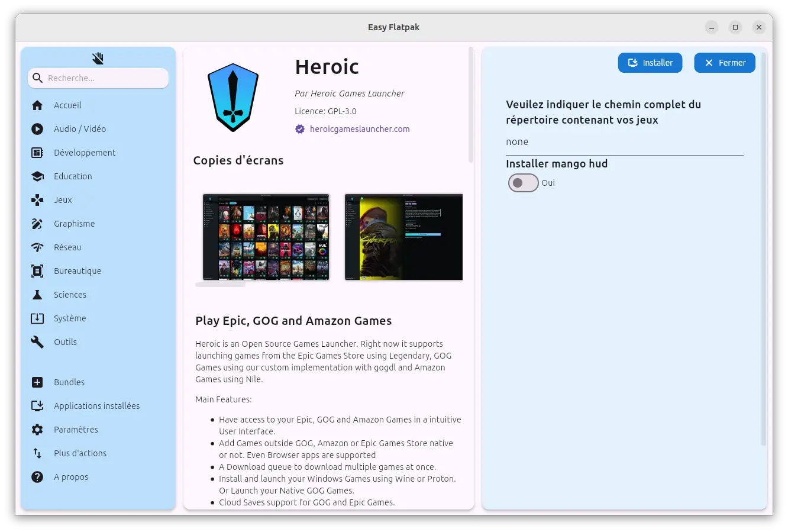Maximize the Easy Flatpak window
Screen dimensions: 788x532
[735, 27]
